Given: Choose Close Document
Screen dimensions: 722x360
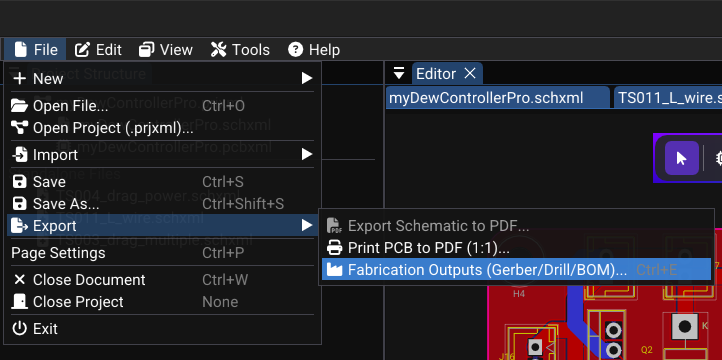Looking at the screenshot, I should (162, 280).
